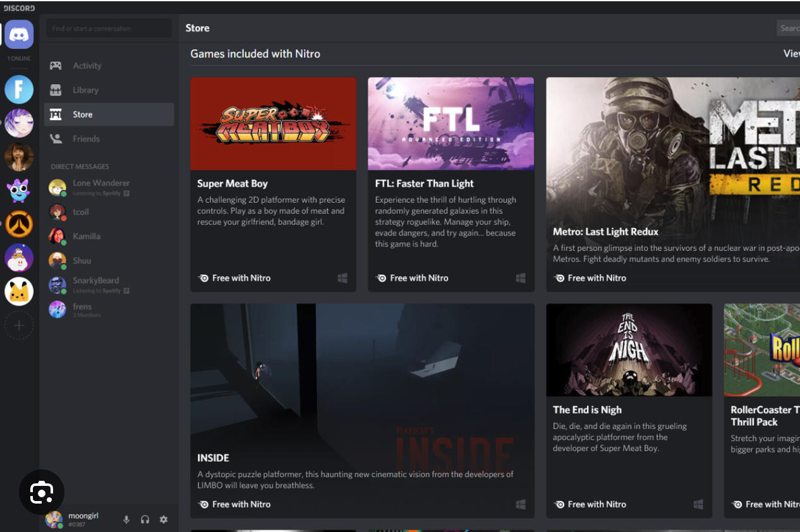Image resolution: width=800 pixels, height=532 pixels.
Task: Open the Super Meat Boy game banner
Action: (x=273, y=124)
